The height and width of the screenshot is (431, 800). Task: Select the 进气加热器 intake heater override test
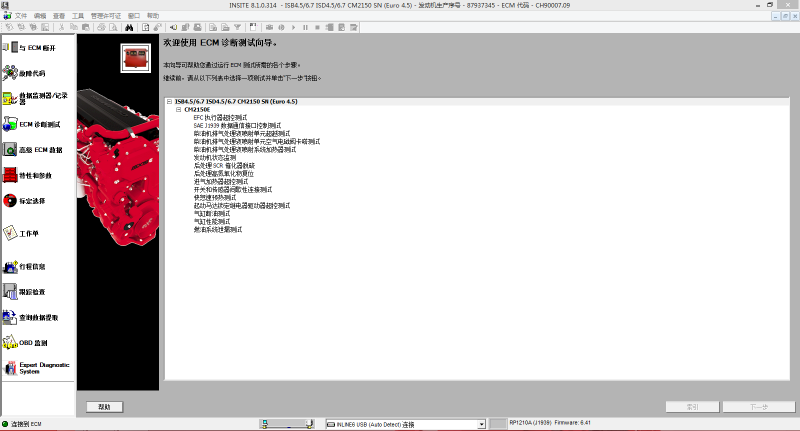pos(221,182)
